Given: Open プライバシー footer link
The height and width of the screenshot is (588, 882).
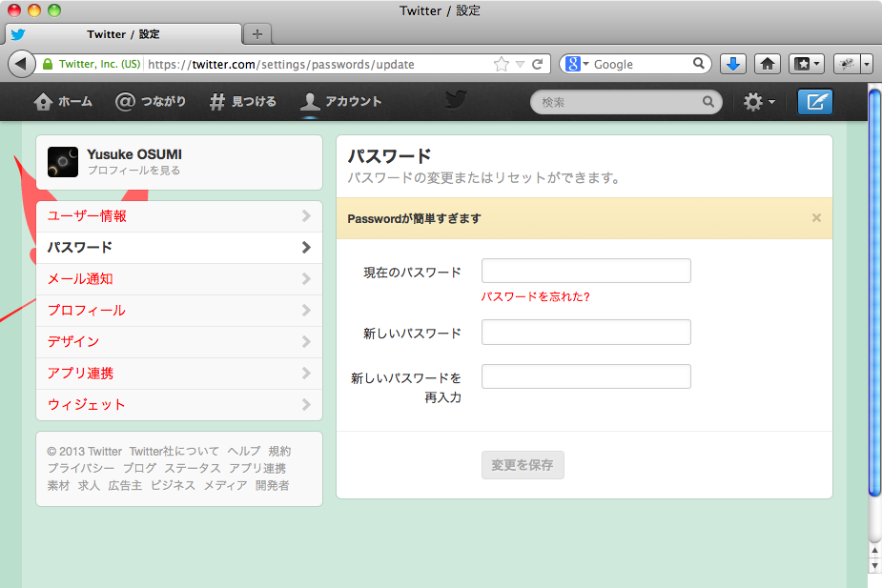Looking at the screenshot, I should [x=81, y=468].
